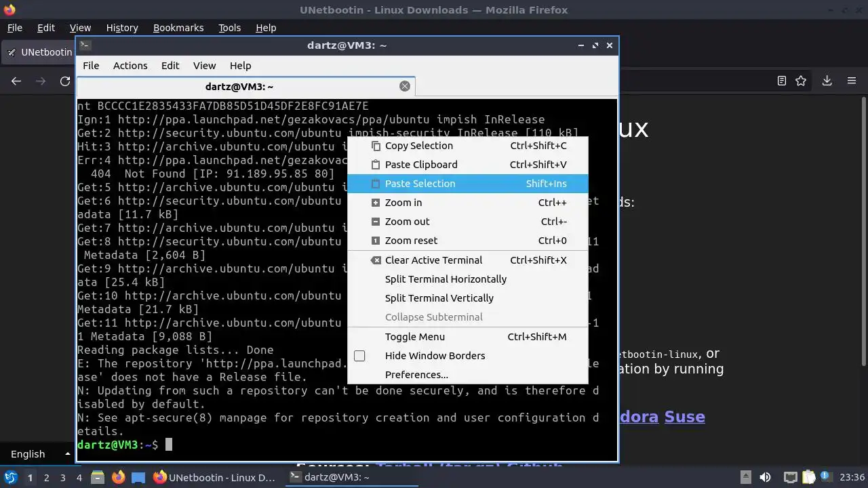
Task: Launch Firefox from the taskbar quick launch
Action: [118, 478]
